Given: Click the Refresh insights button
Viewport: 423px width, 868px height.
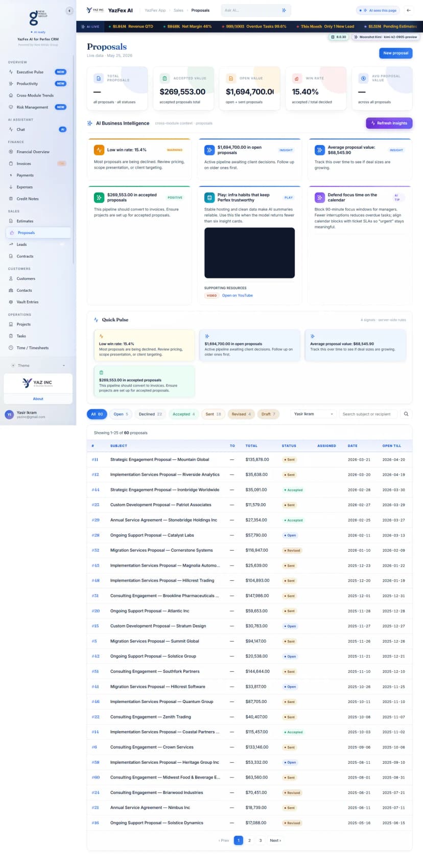Looking at the screenshot, I should click(389, 123).
